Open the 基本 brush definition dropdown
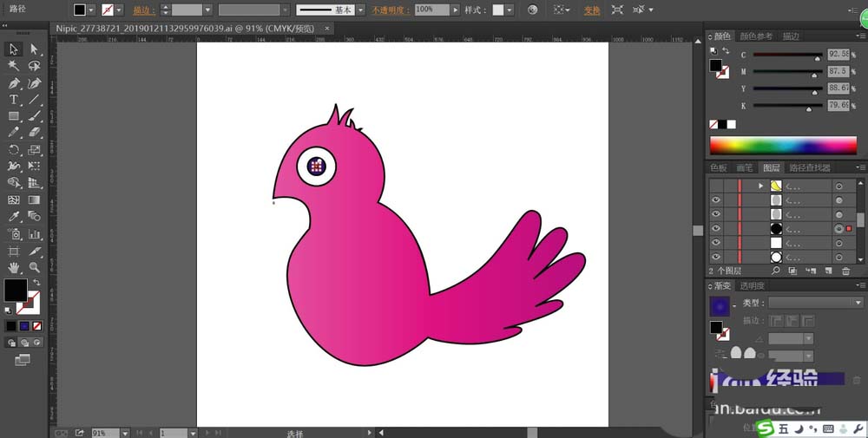This screenshot has height=438, width=868. [x=360, y=10]
